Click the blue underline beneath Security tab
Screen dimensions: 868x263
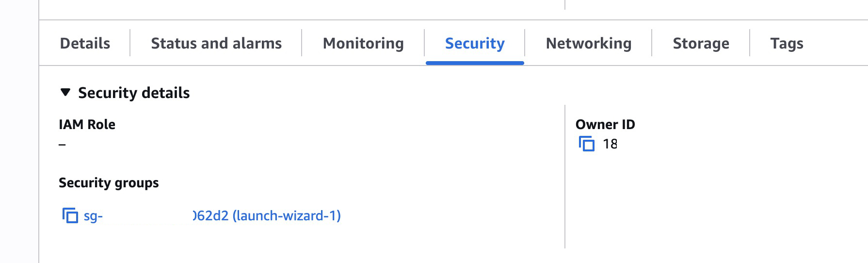click(x=475, y=63)
